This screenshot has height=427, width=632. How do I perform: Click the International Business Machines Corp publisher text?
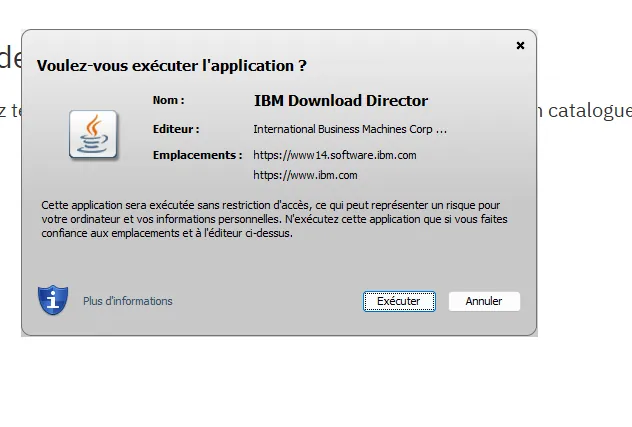tap(350, 129)
